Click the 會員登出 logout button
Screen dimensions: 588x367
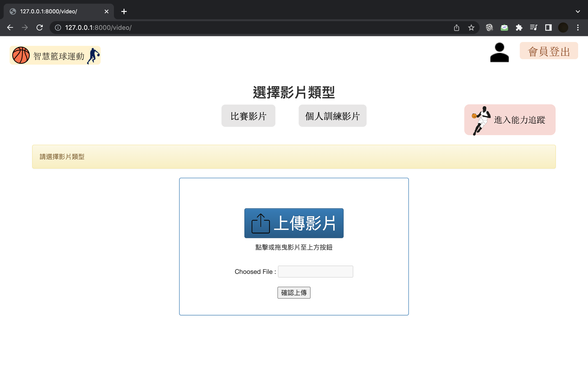click(x=548, y=51)
